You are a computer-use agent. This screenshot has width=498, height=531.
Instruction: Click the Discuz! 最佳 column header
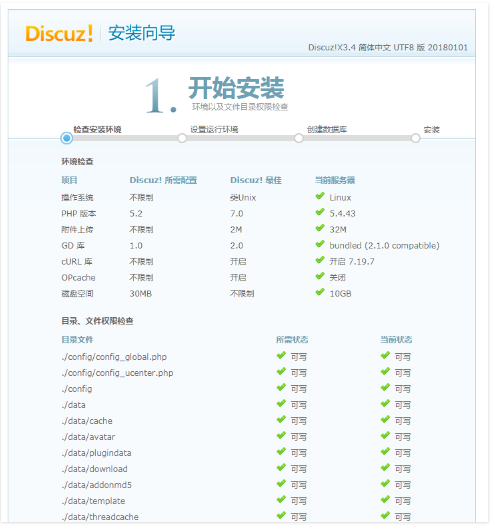click(256, 180)
